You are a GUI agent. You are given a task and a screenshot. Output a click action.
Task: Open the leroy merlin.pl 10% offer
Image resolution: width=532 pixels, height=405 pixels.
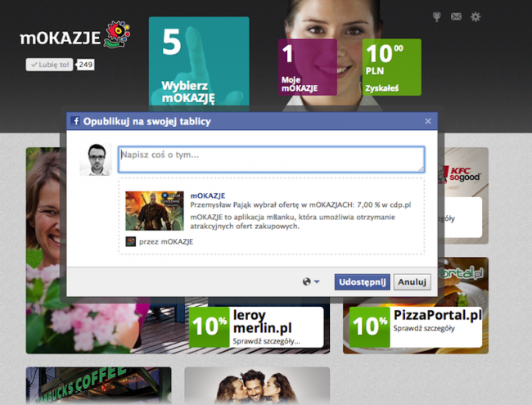coord(256,327)
